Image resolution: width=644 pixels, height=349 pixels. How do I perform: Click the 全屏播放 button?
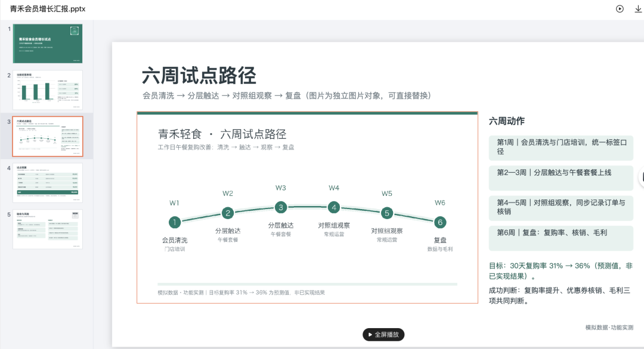tap(383, 335)
